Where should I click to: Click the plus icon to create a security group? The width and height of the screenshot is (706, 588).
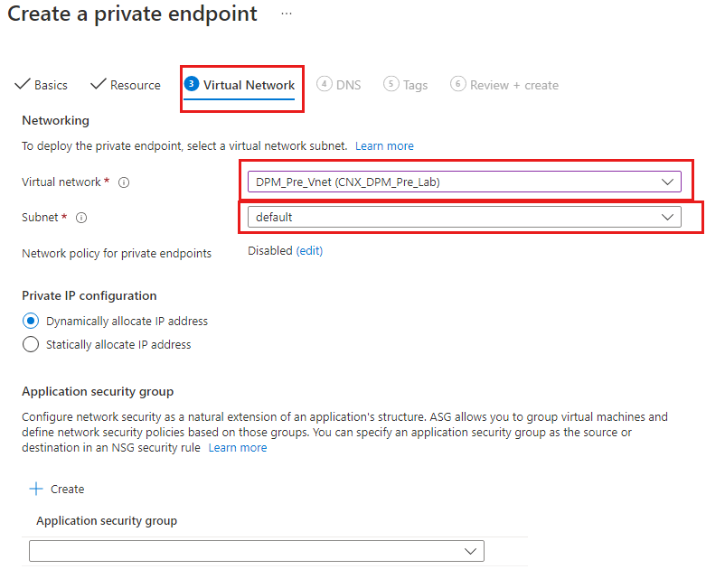(x=36, y=489)
